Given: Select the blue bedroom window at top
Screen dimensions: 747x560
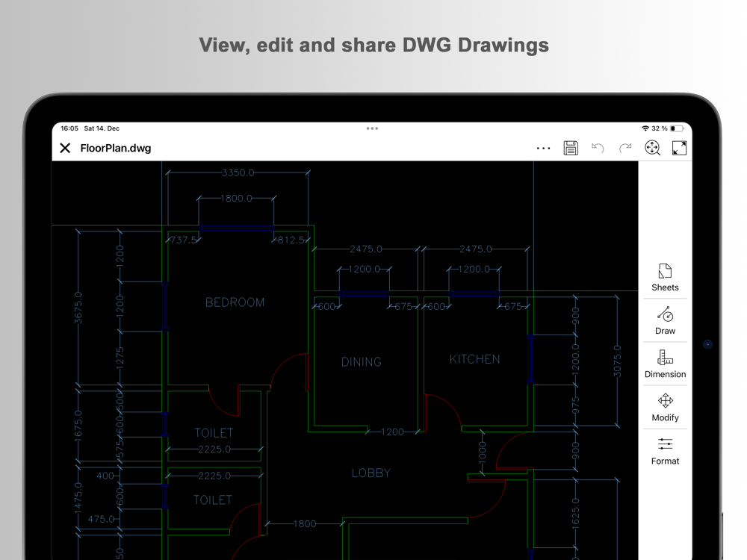Looking at the screenshot, I should point(236,228).
